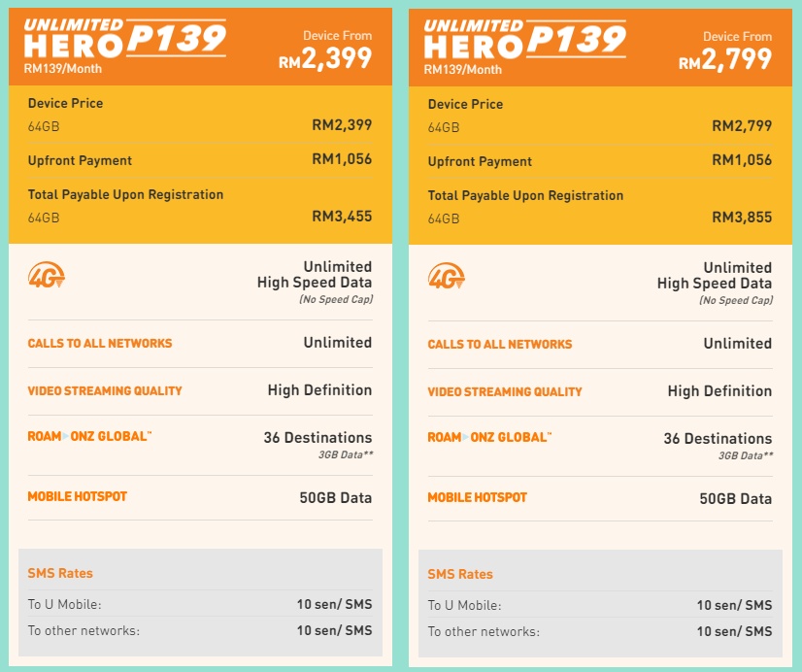The height and width of the screenshot is (672, 802).
Task: Click the Roam-Onz Global logo in right card
Action: [489, 437]
